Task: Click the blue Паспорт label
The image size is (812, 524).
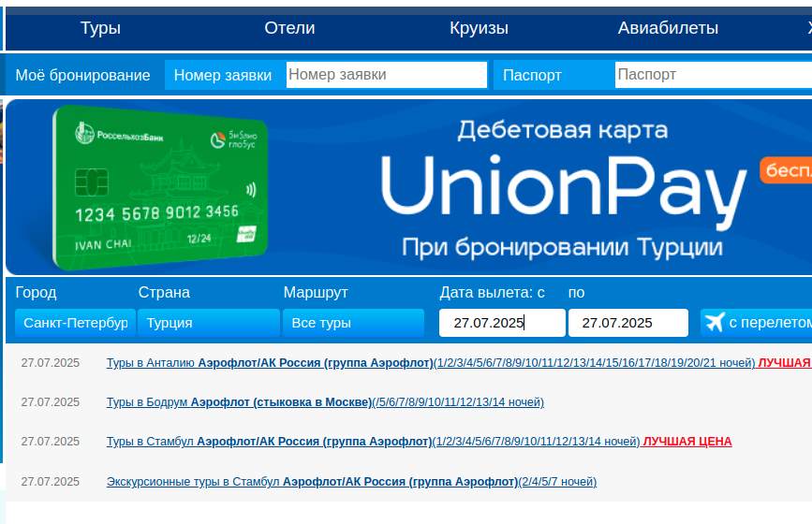Action: tap(532, 76)
